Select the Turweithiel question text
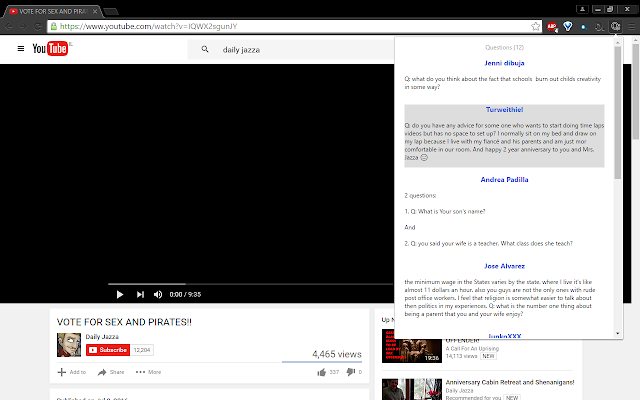 click(x=504, y=141)
